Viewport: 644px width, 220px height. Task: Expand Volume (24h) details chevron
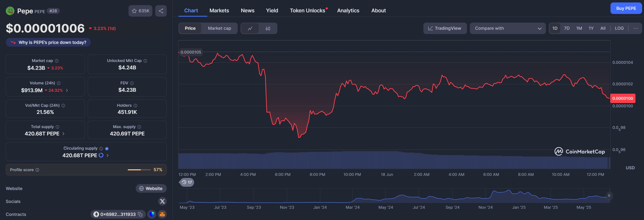[67, 90]
